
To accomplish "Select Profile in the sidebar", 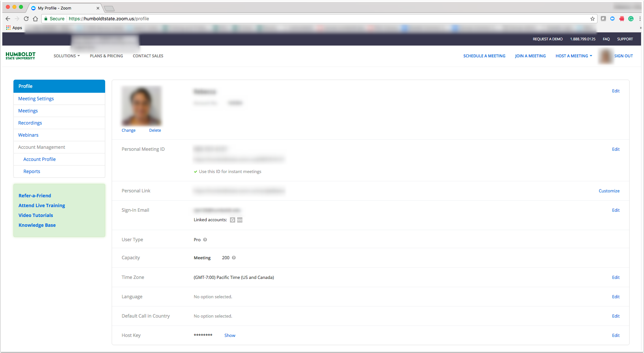I will (59, 86).
